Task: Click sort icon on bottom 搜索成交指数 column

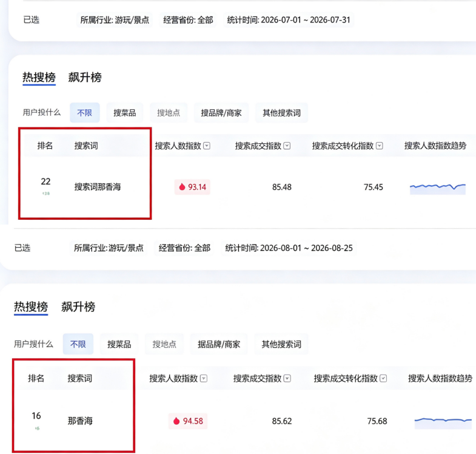Action: tap(287, 378)
